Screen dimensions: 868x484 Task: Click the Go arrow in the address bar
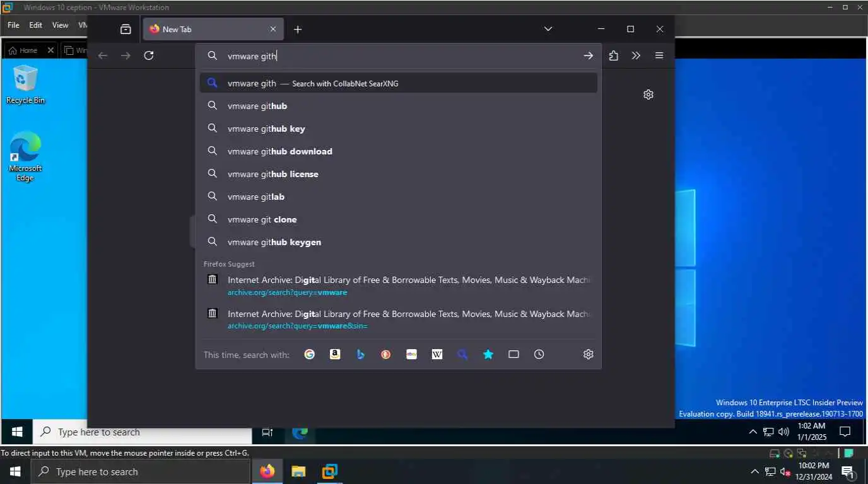coord(588,55)
